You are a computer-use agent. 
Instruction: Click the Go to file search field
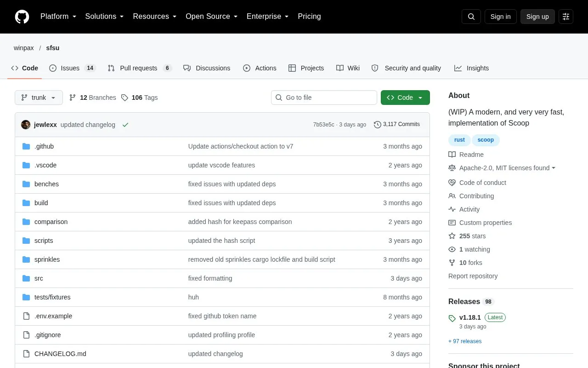point(324,98)
